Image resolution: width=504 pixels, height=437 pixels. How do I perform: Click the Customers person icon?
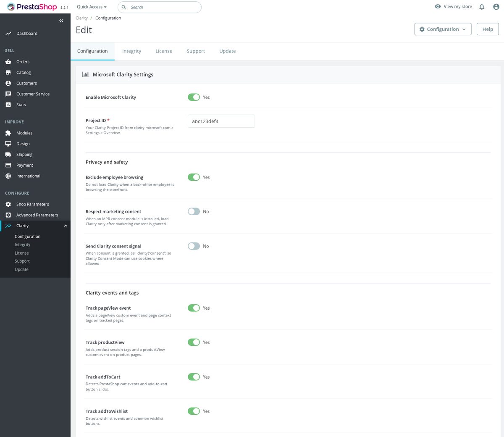point(8,83)
